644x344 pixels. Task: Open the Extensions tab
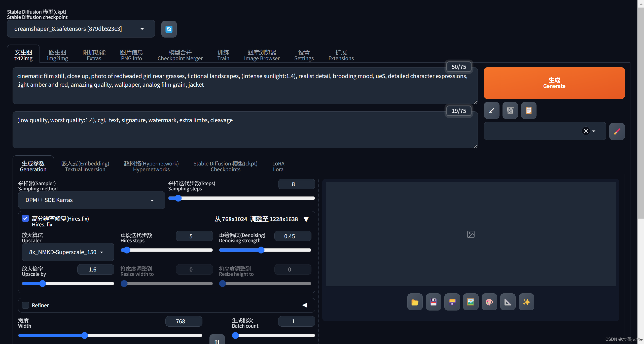(x=341, y=55)
